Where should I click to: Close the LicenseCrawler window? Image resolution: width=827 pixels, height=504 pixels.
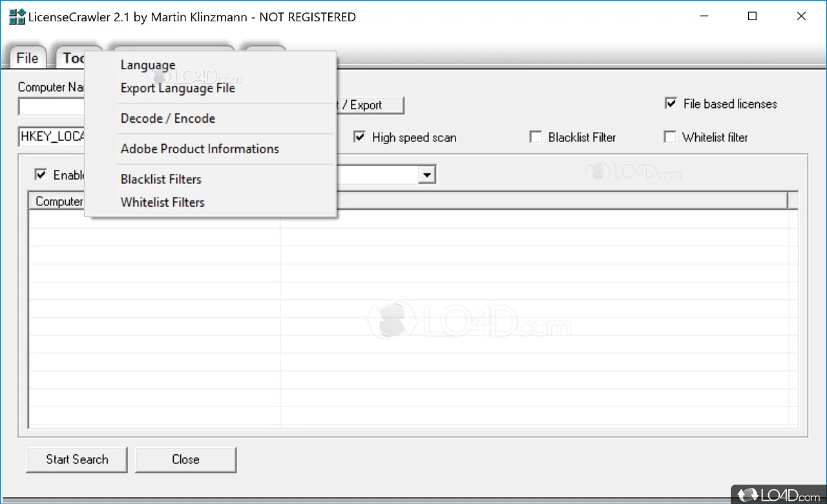[x=801, y=17]
